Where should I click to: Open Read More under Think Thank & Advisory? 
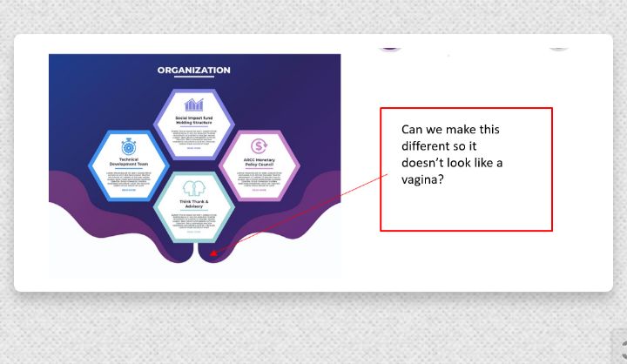pyautogui.click(x=194, y=232)
